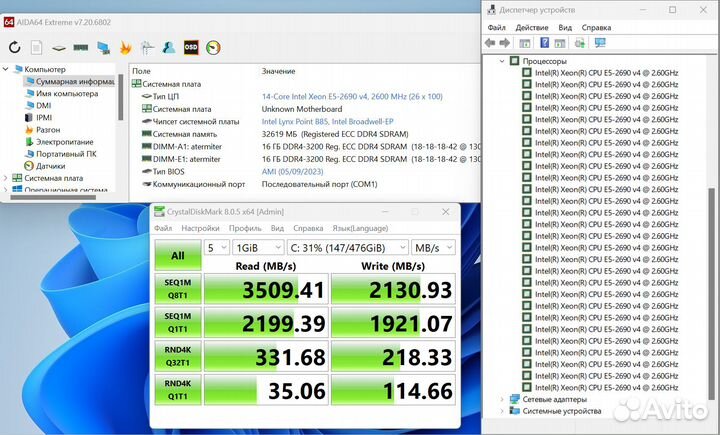Collapse the Процессоры category in Device Manager
Screen dimensions: 720x435
[x=502, y=61]
